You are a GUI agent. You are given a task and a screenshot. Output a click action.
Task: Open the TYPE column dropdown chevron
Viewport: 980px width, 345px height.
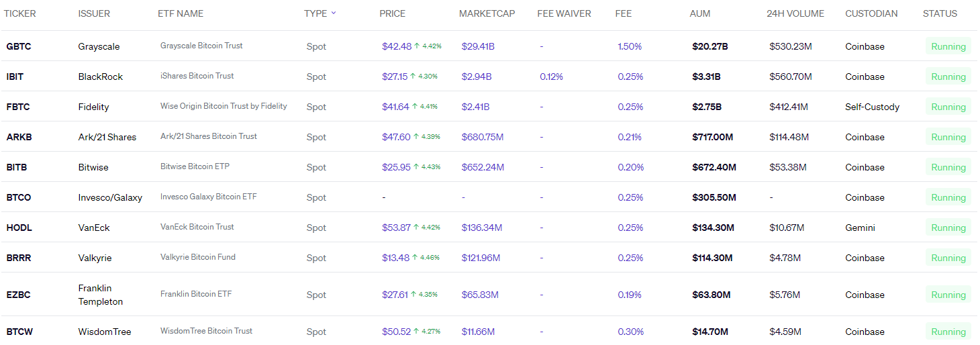pos(334,13)
